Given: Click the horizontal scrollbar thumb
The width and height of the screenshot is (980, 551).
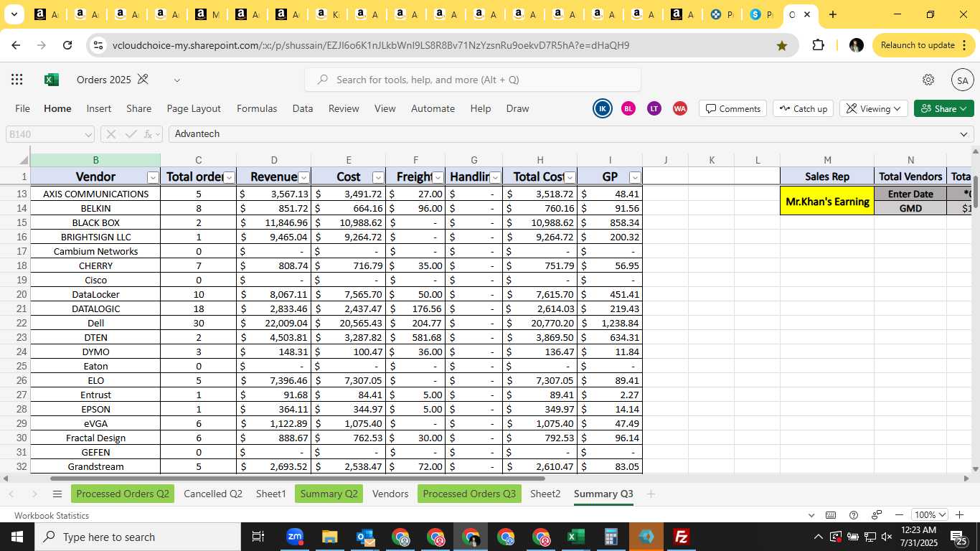Looking at the screenshot, I should pos(298,478).
